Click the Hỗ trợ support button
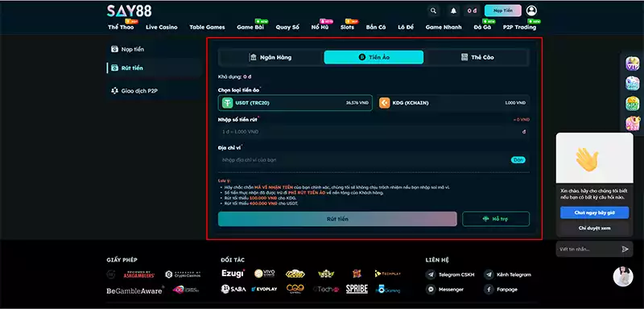The height and width of the screenshot is (309, 644). click(496, 219)
